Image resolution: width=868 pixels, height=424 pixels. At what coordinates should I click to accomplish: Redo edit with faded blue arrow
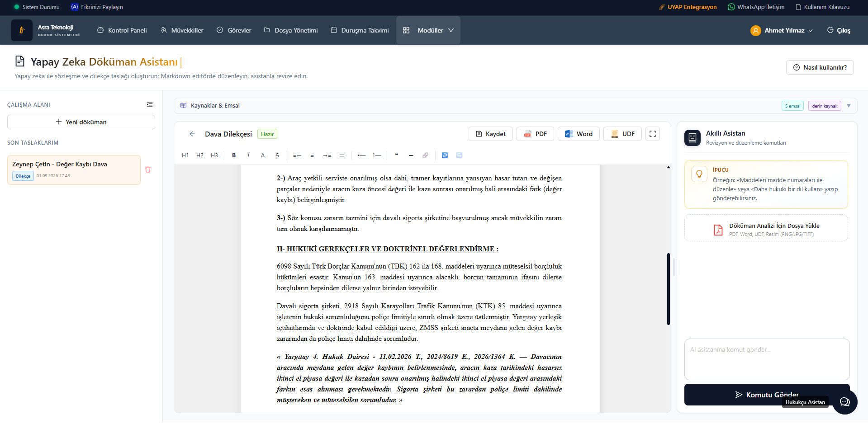459,155
